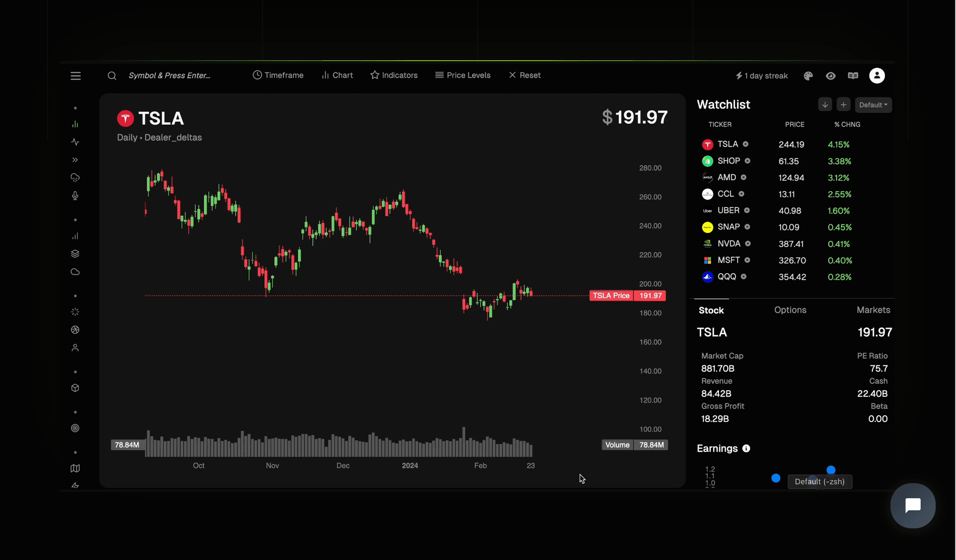
Task: Select the bar chart icon in sidebar
Action: coord(75,124)
